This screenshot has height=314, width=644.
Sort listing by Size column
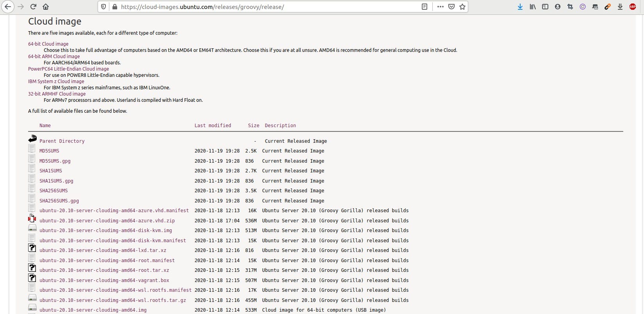[x=253, y=126]
